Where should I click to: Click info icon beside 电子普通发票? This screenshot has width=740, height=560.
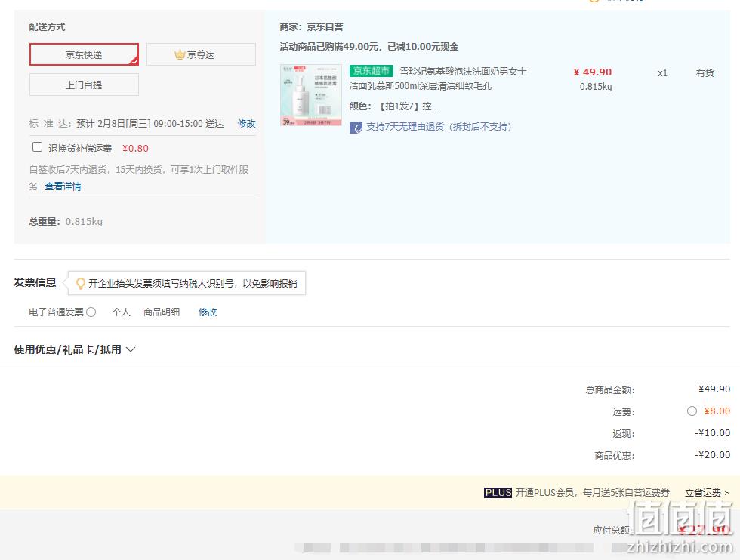point(91,312)
